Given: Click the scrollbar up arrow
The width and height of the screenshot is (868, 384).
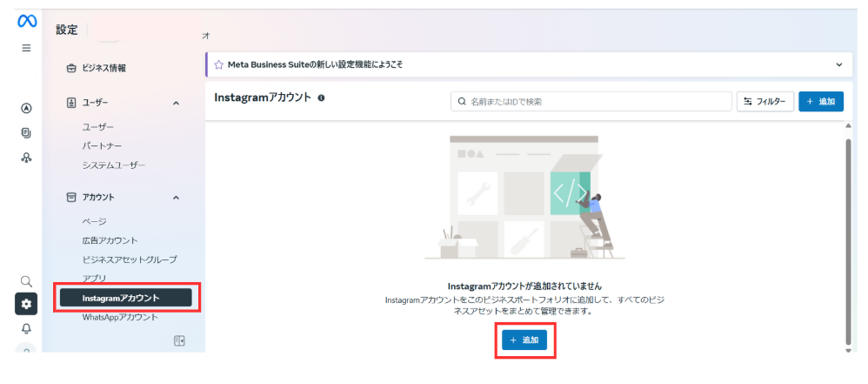Looking at the screenshot, I should (848, 125).
